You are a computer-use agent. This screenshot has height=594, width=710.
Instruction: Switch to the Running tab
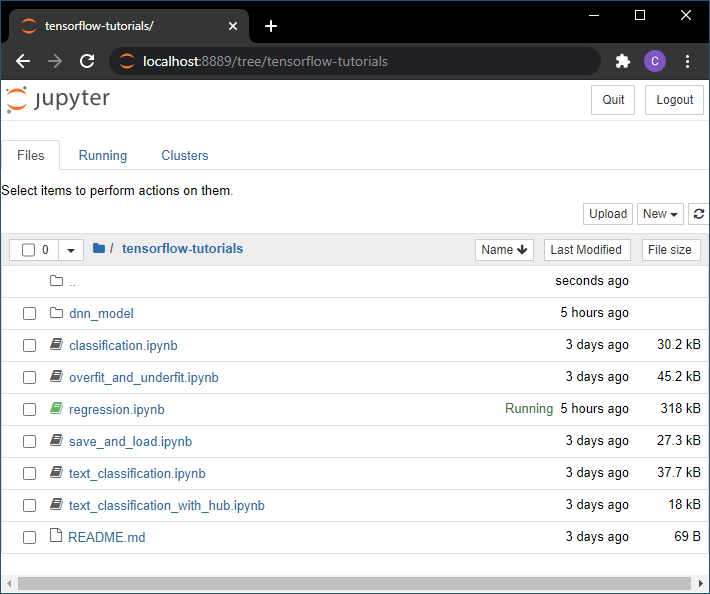click(103, 155)
